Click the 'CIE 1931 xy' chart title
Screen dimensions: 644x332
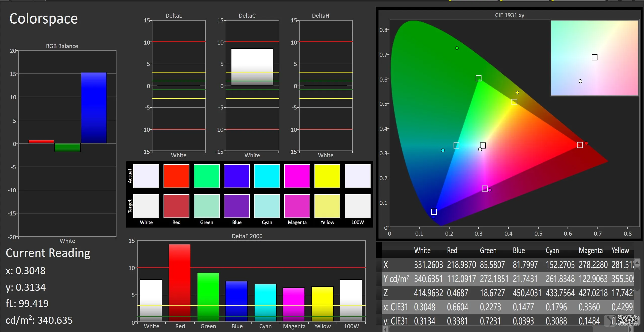coord(510,15)
